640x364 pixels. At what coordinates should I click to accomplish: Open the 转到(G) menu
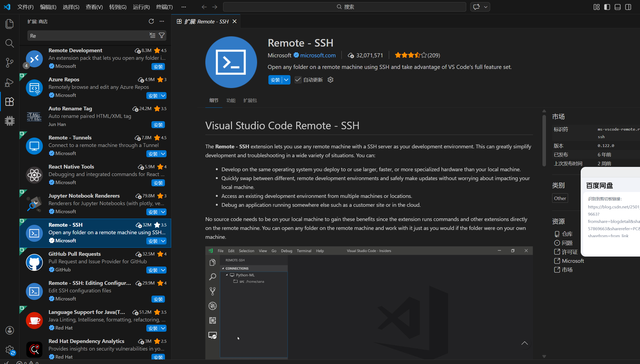tap(118, 7)
